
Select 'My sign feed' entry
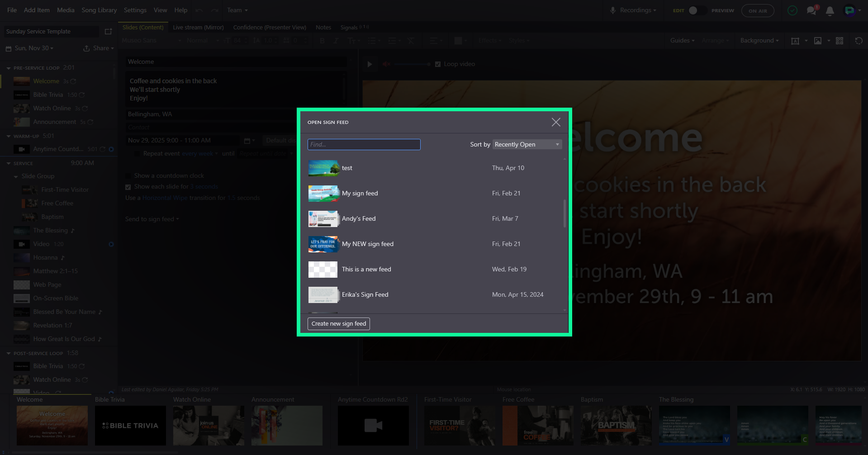[x=434, y=193]
